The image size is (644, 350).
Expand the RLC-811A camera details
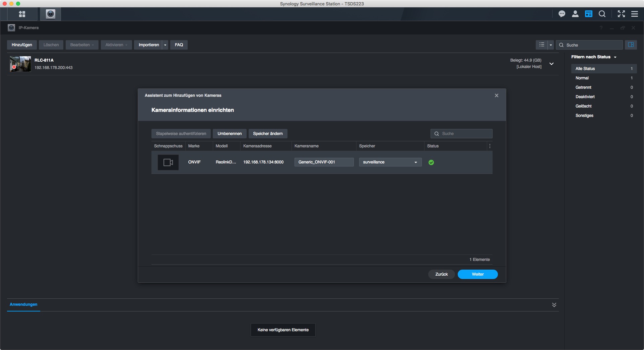[552, 64]
